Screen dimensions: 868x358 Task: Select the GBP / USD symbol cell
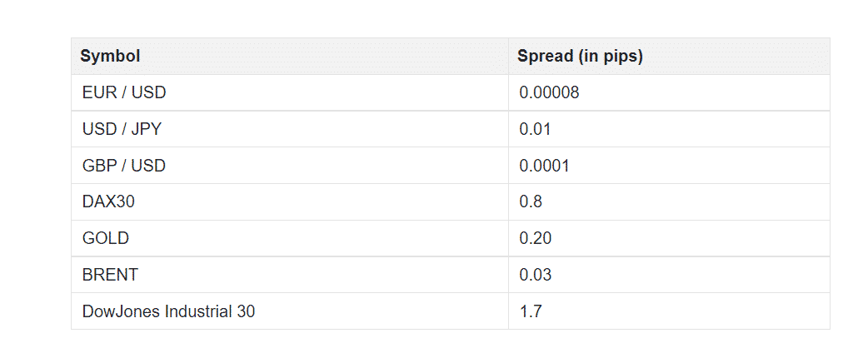[x=290, y=166]
